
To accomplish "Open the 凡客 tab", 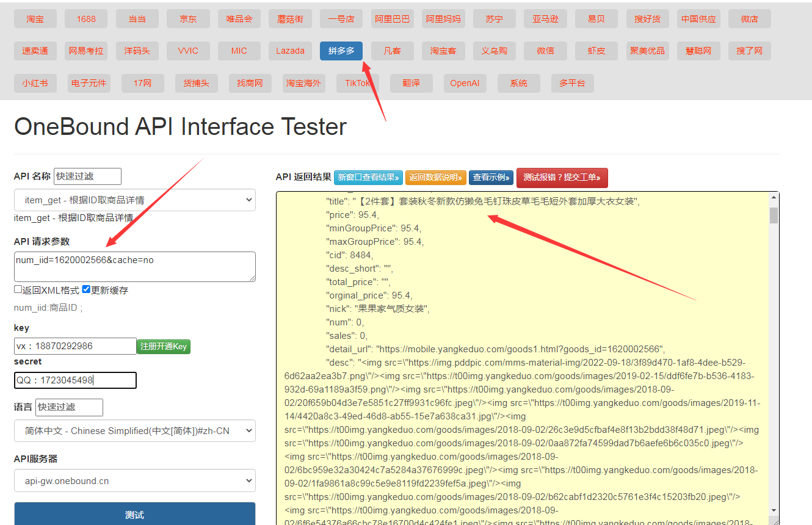I will coord(392,51).
